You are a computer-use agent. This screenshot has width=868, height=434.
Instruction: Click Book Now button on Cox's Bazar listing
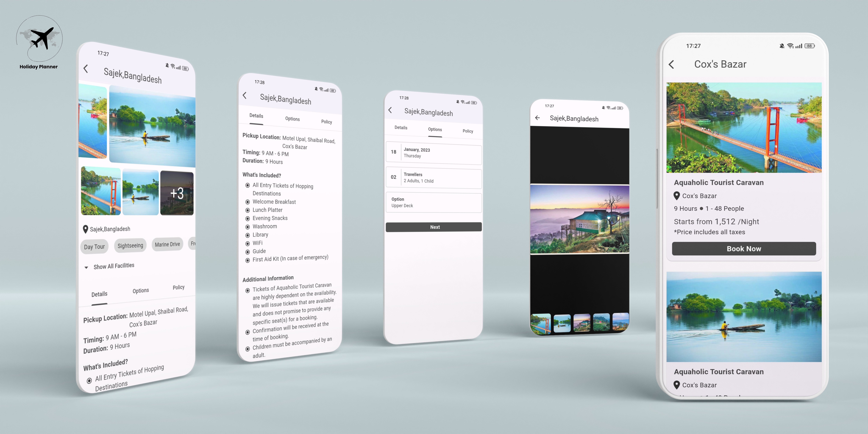click(x=744, y=249)
